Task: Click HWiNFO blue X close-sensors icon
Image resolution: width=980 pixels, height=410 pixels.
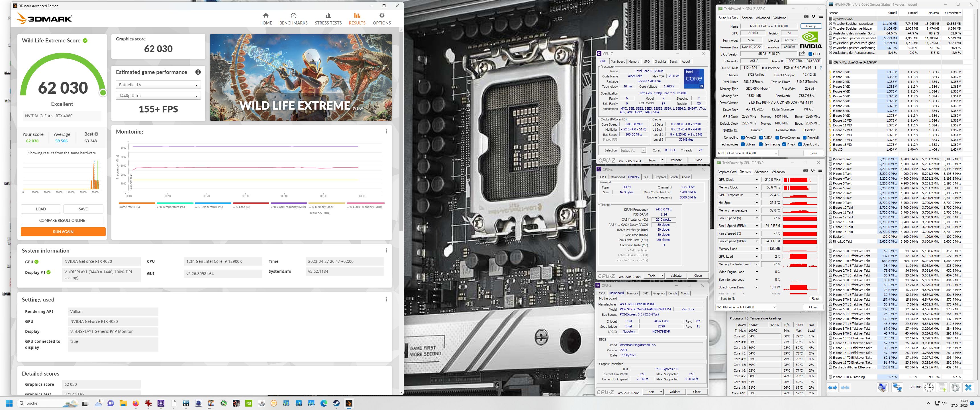Action: pyautogui.click(x=968, y=388)
